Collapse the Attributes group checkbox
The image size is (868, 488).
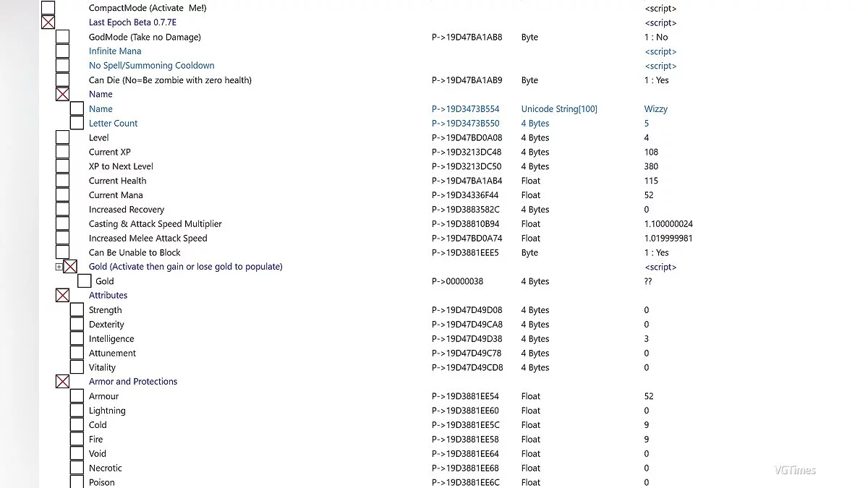63,295
